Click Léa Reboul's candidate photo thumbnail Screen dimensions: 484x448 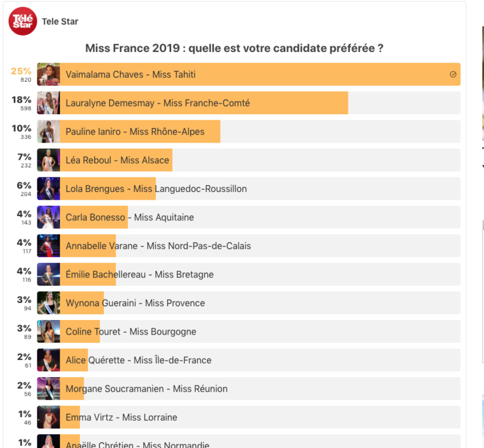49,160
